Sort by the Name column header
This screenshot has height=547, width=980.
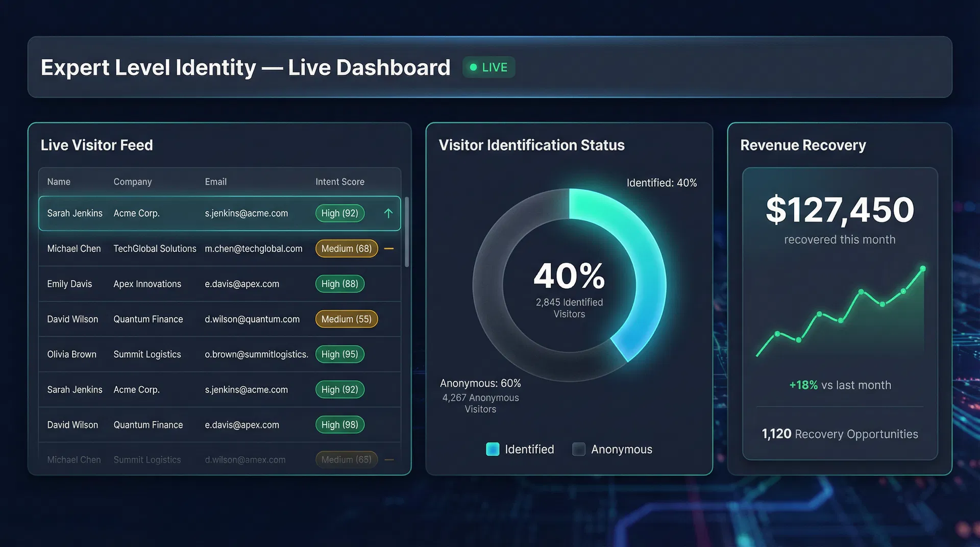(x=59, y=182)
